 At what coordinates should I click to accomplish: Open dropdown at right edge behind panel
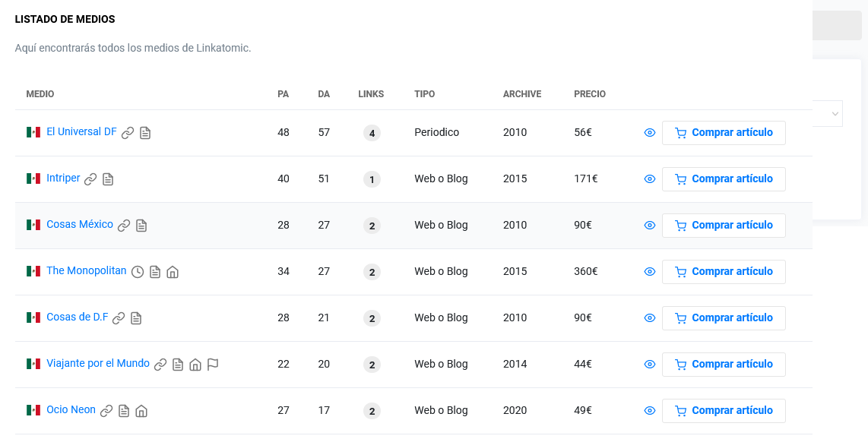[834, 114]
